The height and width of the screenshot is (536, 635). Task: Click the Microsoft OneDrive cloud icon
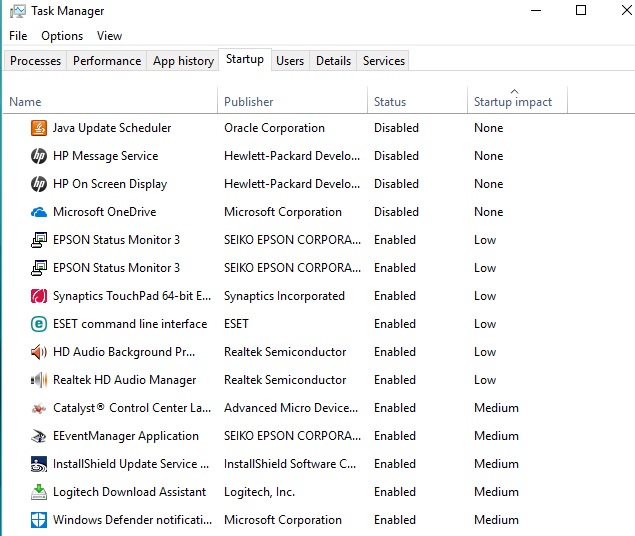tap(39, 212)
